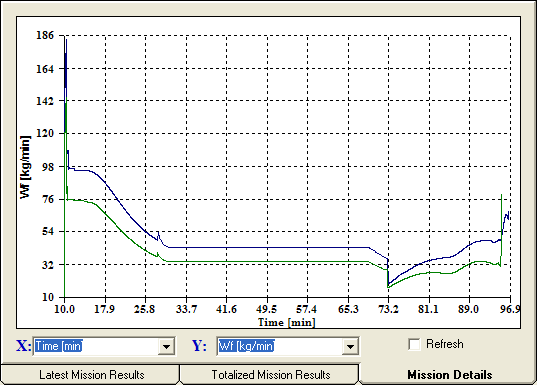Click the blue Y: label beside the dropdown

199,345
